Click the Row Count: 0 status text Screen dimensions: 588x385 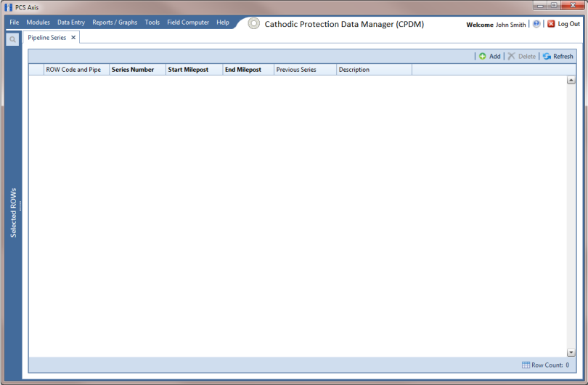pyautogui.click(x=550, y=365)
